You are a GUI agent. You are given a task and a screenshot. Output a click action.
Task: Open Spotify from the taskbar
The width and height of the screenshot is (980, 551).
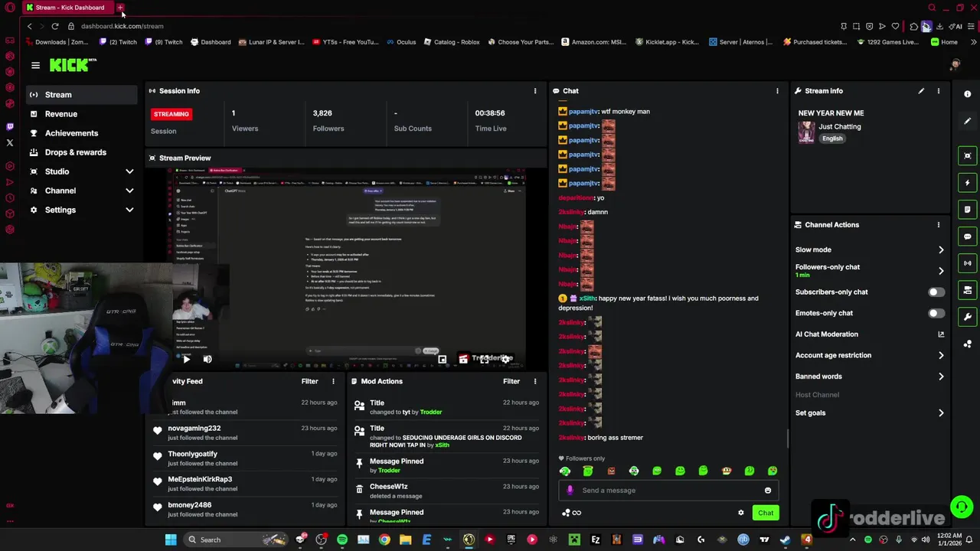pos(342,540)
